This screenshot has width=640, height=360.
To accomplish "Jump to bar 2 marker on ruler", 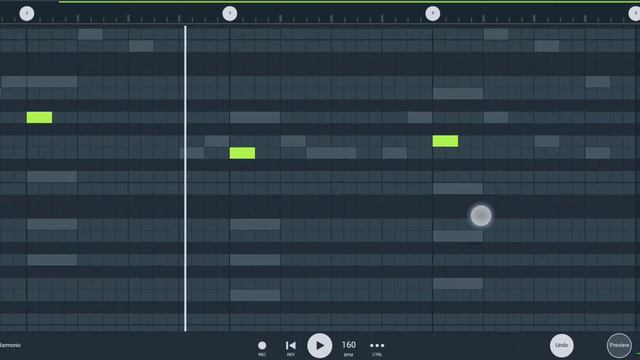I will pyautogui.click(x=27, y=13).
